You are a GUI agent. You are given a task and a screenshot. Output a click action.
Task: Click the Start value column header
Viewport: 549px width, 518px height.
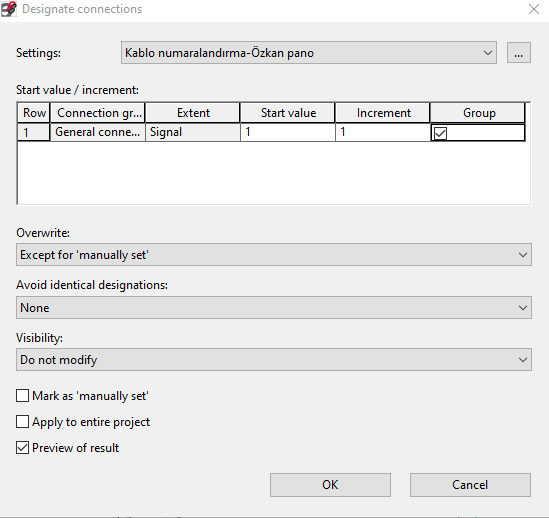287,113
